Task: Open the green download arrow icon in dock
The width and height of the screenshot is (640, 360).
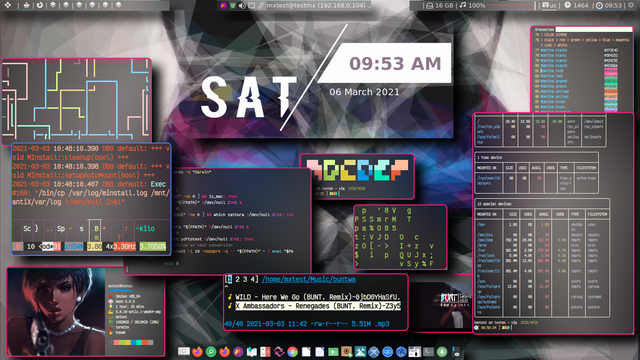Action: (442, 352)
